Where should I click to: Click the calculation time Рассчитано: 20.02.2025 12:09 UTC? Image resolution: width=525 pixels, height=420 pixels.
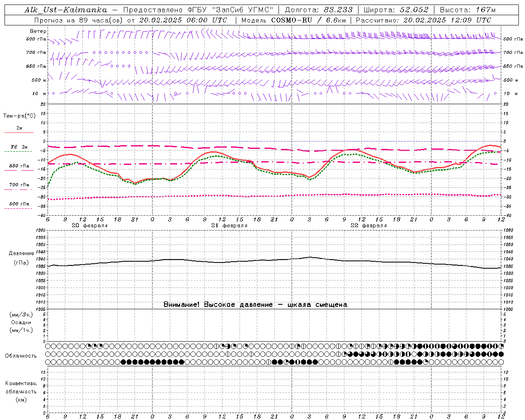click(423, 20)
